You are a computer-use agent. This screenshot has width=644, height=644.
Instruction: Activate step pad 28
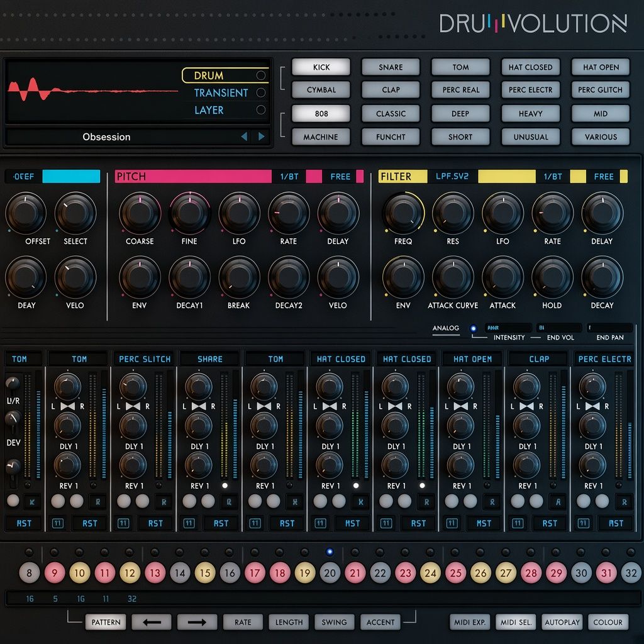[x=531, y=572]
